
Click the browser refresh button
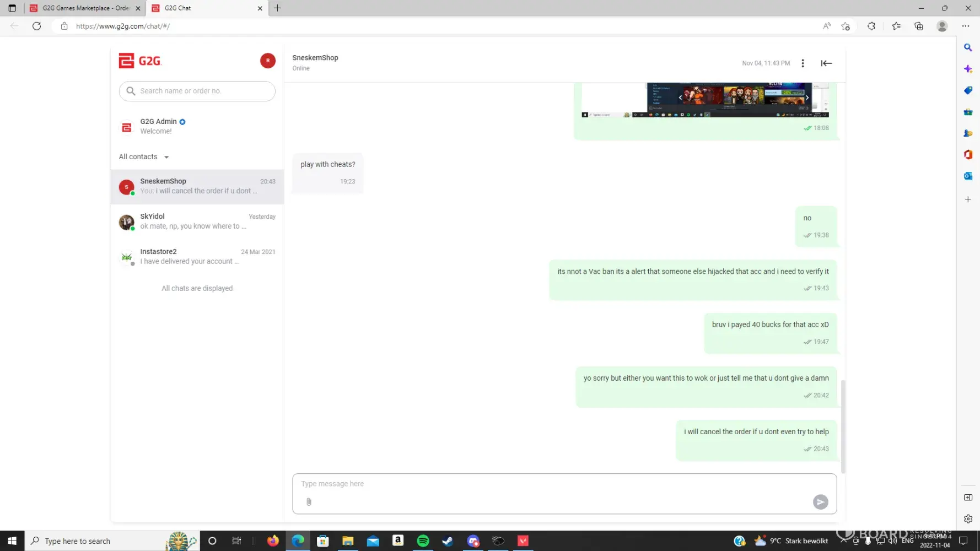37,26
